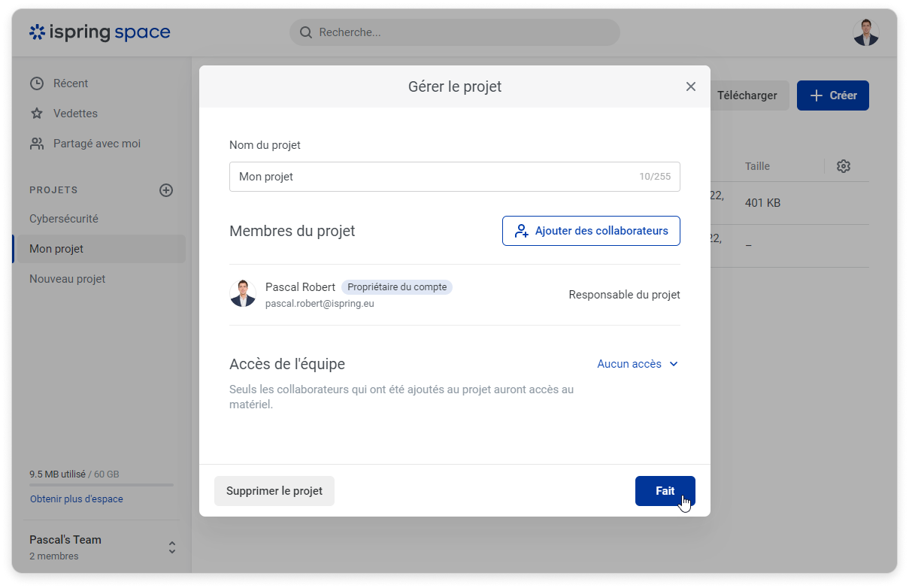
Task: Click the Créer button
Action: [x=832, y=95]
